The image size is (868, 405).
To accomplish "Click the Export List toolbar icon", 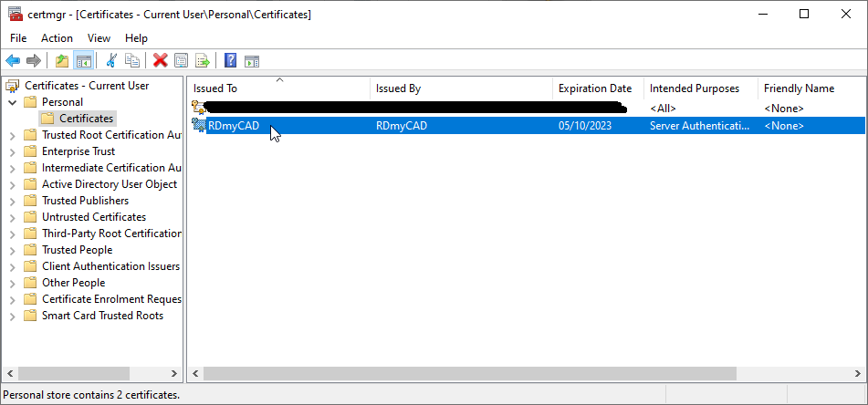I will [203, 60].
